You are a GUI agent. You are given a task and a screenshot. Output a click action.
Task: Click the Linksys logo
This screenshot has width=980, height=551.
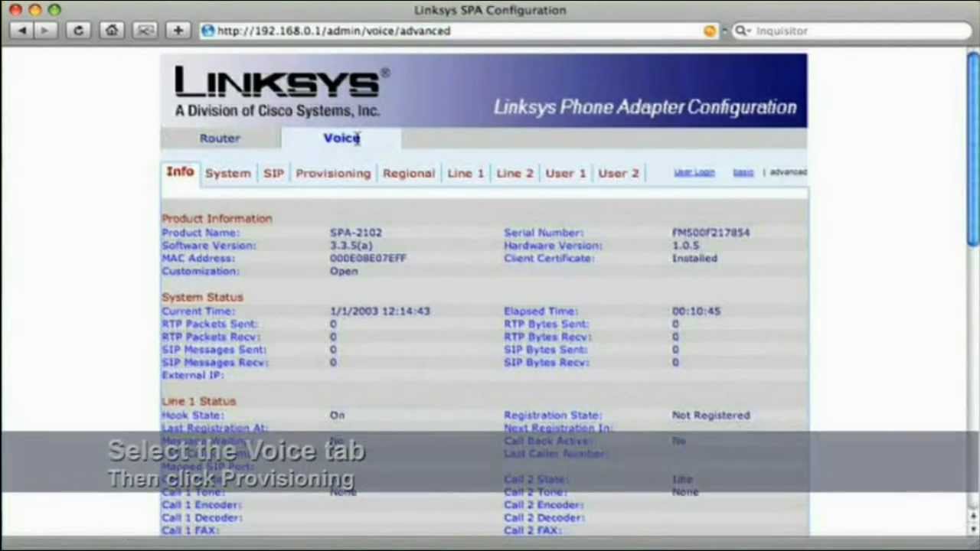(282, 90)
